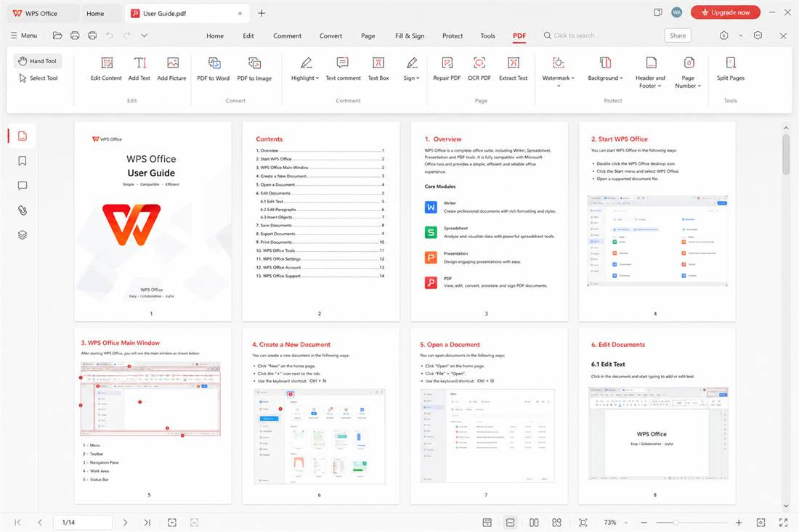Click the open folder icon

[57, 36]
